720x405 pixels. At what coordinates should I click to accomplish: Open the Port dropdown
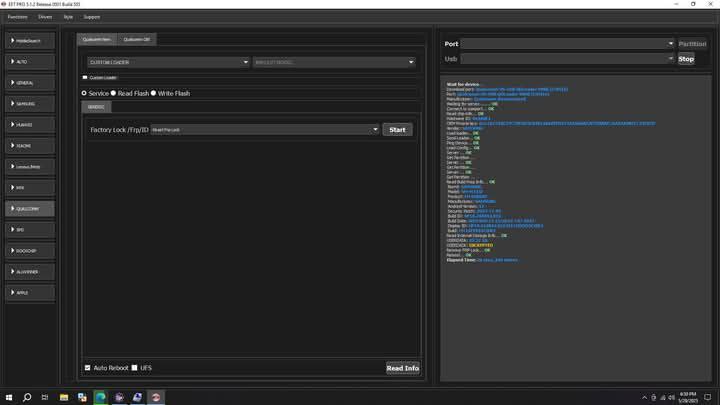pos(567,44)
